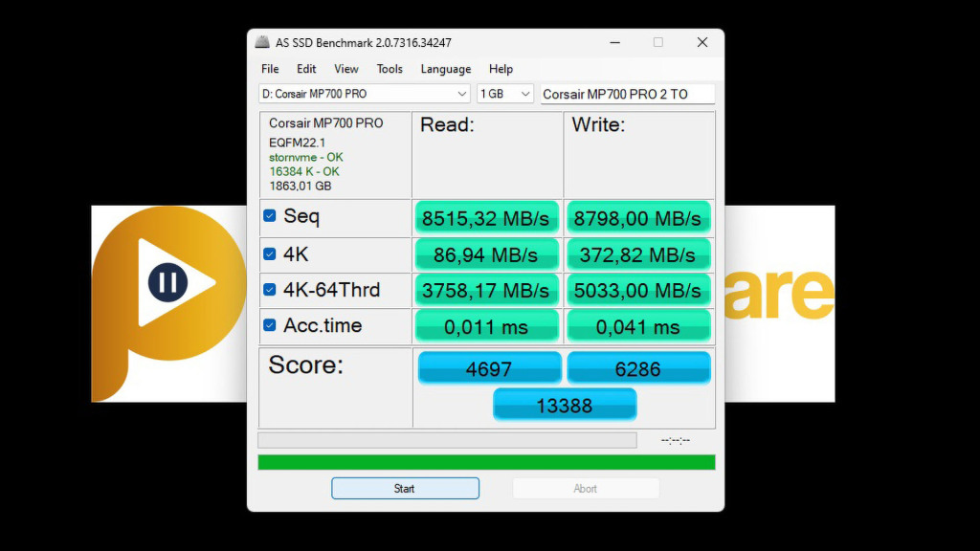Viewport: 980px width, 551px height.
Task: Uncheck the Acc.time test option
Action: (269, 325)
